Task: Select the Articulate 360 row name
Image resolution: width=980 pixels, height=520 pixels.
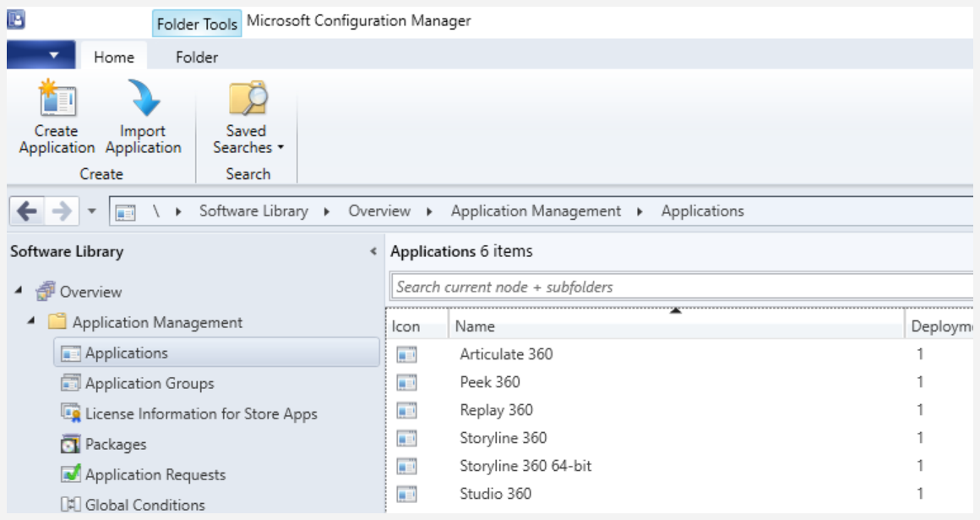Action: point(506,354)
